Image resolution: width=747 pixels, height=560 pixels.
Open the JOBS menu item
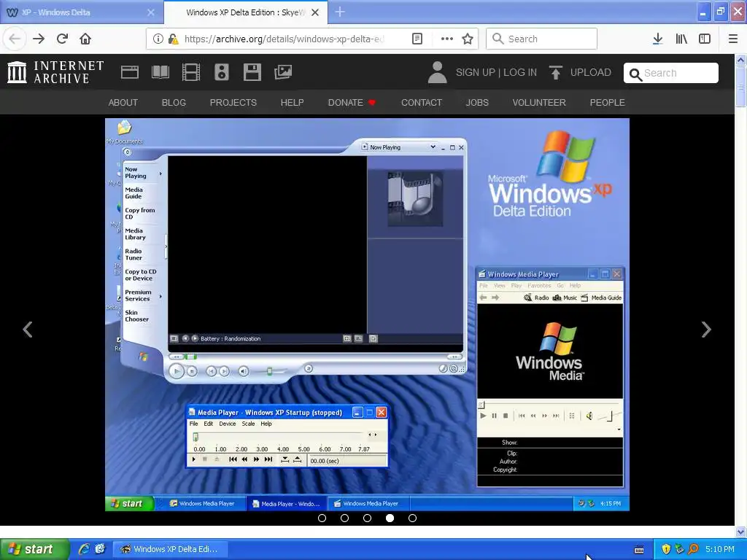pyautogui.click(x=477, y=102)
